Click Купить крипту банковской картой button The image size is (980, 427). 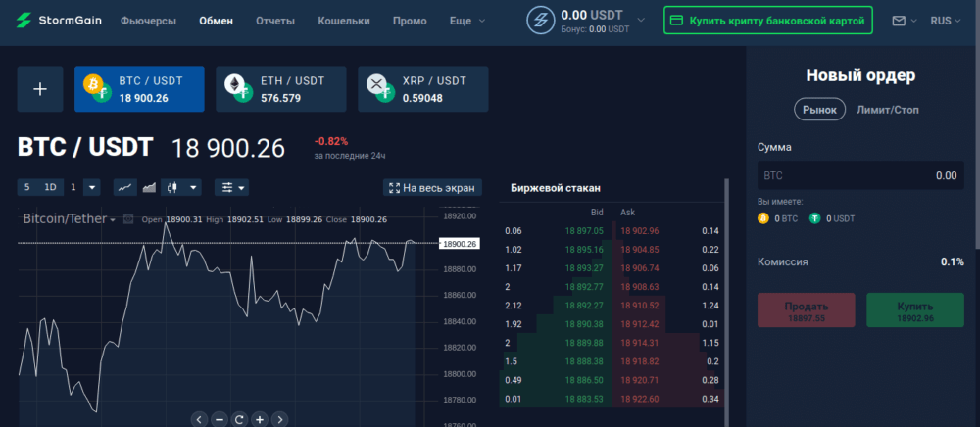point(767,21)
